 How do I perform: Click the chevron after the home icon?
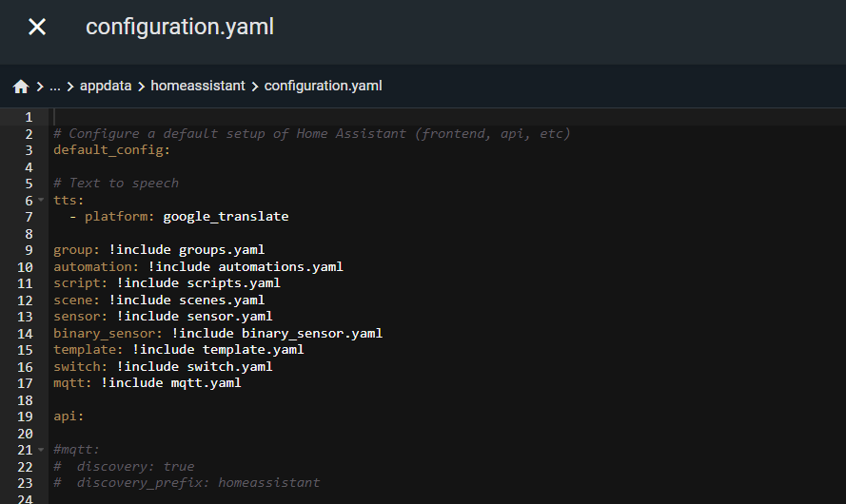tap(40, 87)
